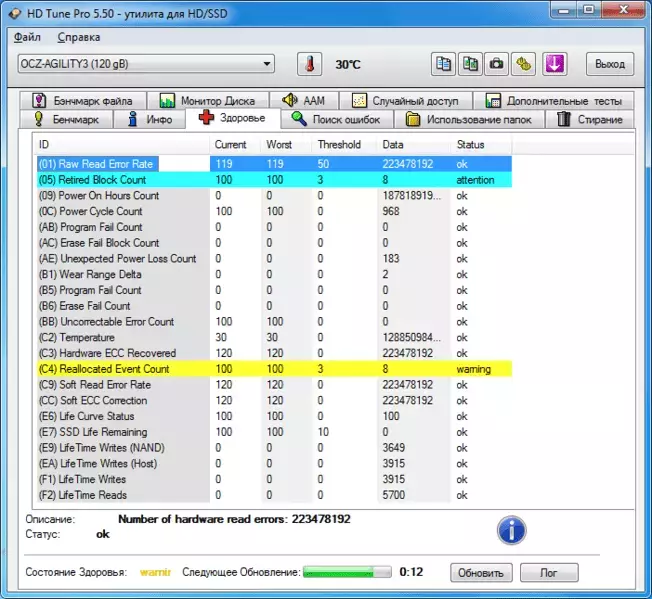
Task: Click the Status column header
Action: 482,145
